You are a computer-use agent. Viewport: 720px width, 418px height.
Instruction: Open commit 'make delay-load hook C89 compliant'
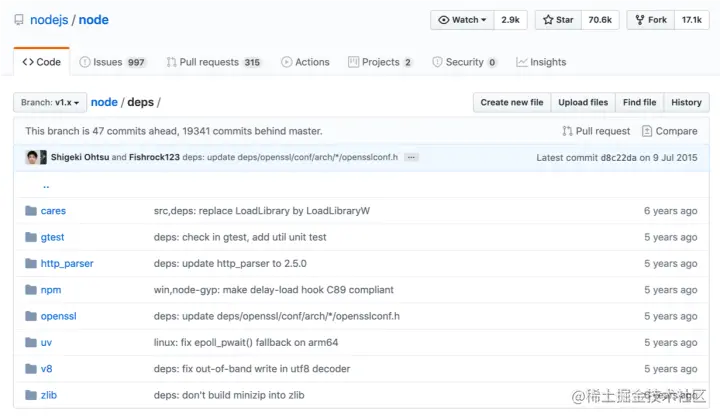point(274,290)
